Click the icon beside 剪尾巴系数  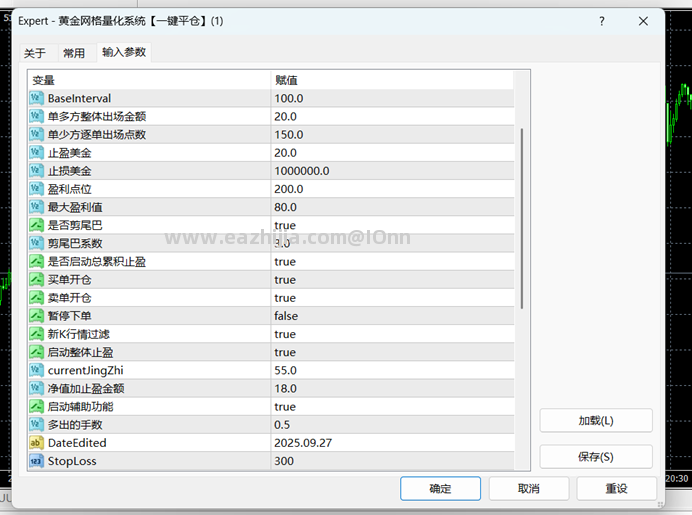[x=37, y=243]
